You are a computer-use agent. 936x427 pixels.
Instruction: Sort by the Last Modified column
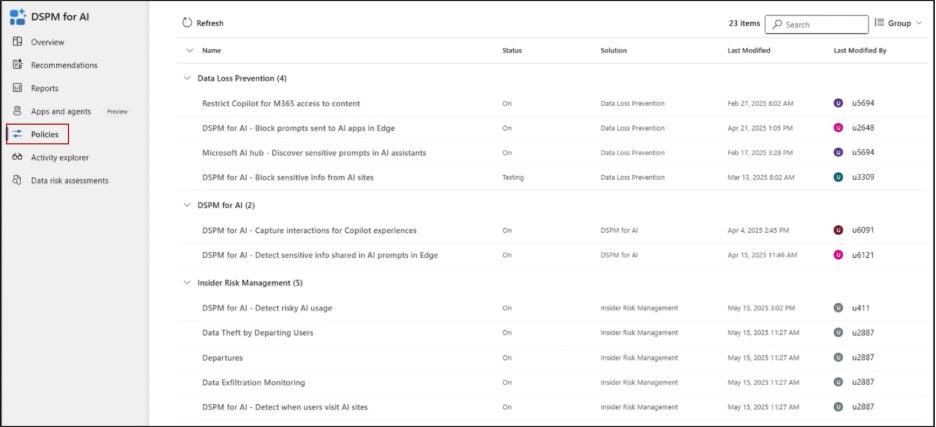(748, 50)
